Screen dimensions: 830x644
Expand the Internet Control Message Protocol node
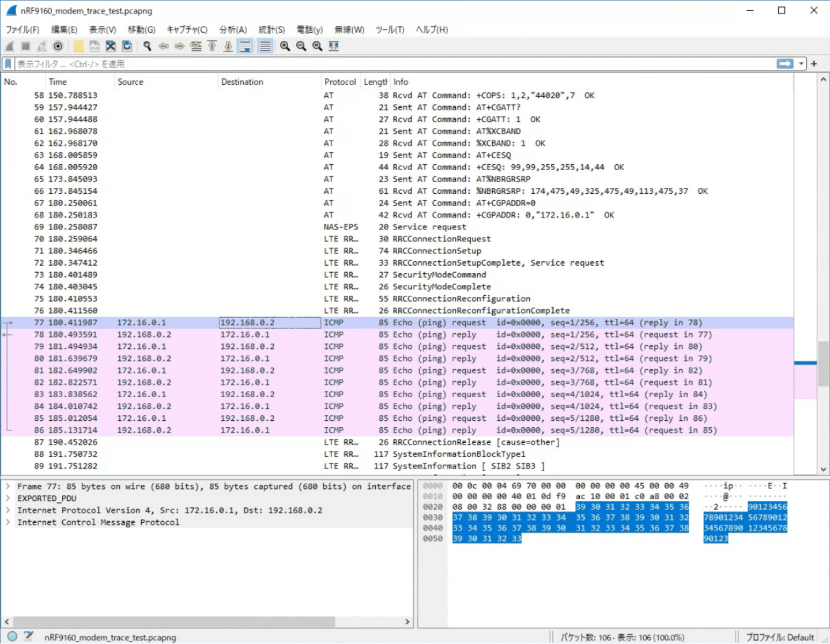coord(8,522)
